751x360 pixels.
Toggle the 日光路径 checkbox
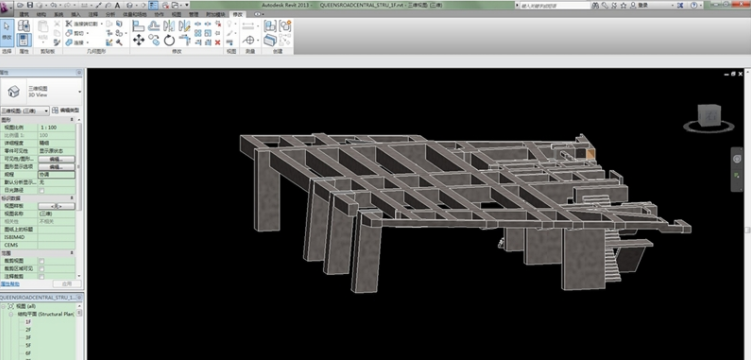click(42, 191)
